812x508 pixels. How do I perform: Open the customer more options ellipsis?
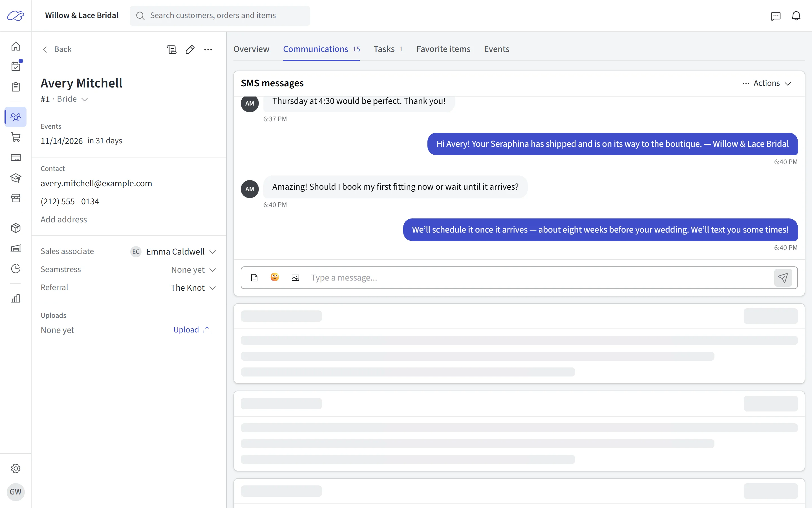click(x=208, y=49)
